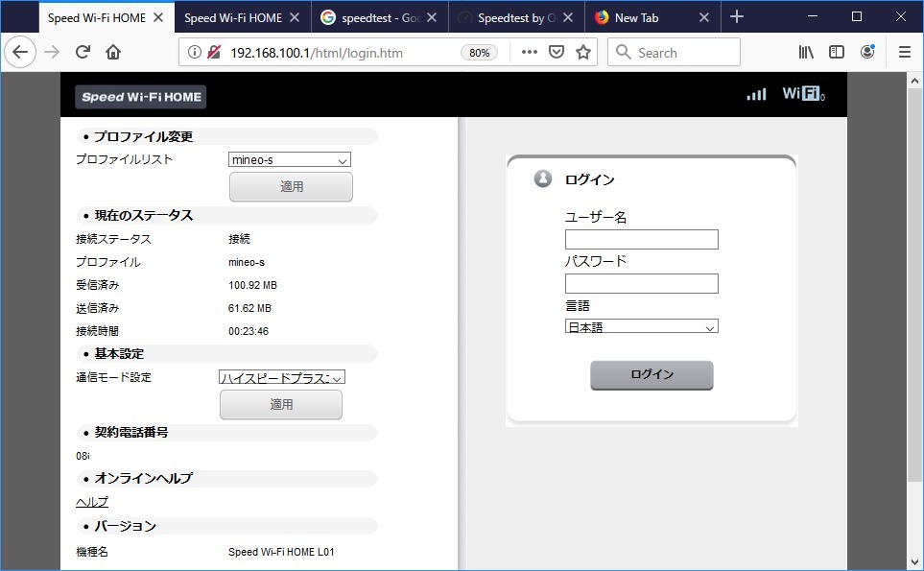Open the Firefox hamburger menu
924x571 pixels.
click(x=904, y=53)
